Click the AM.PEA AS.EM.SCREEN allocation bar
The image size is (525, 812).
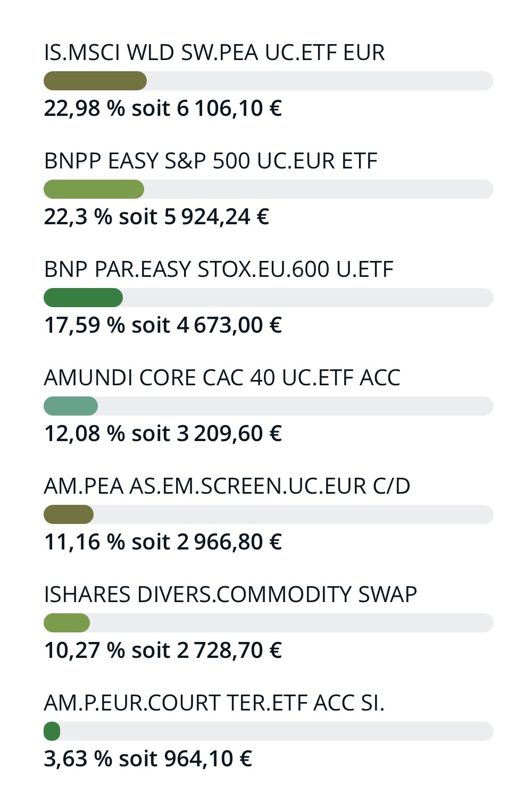coord(69,514)
